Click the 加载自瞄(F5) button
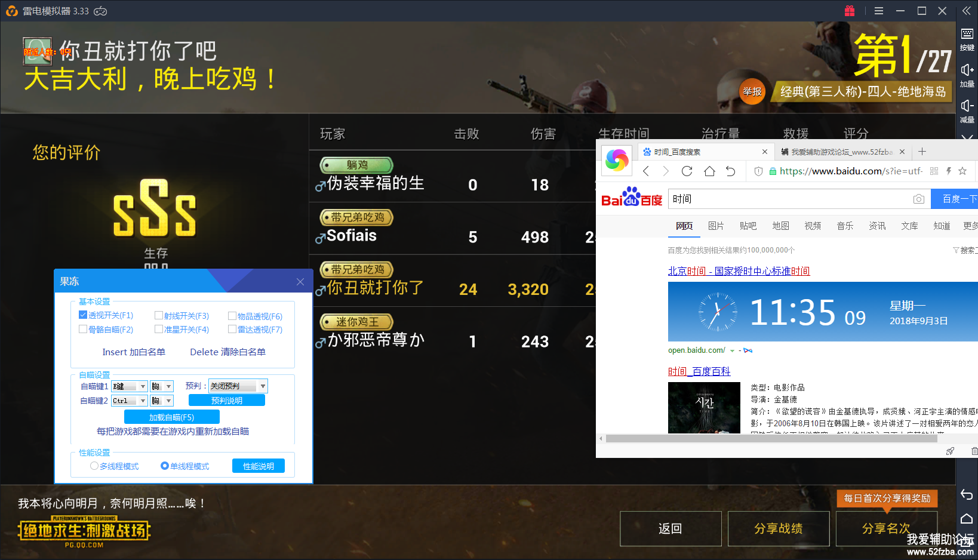This screenshot has height=560, width=978. point(171,417)
